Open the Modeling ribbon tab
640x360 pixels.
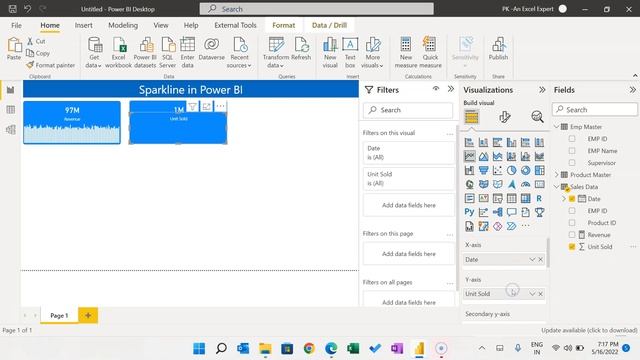click(x=123, y=25)
